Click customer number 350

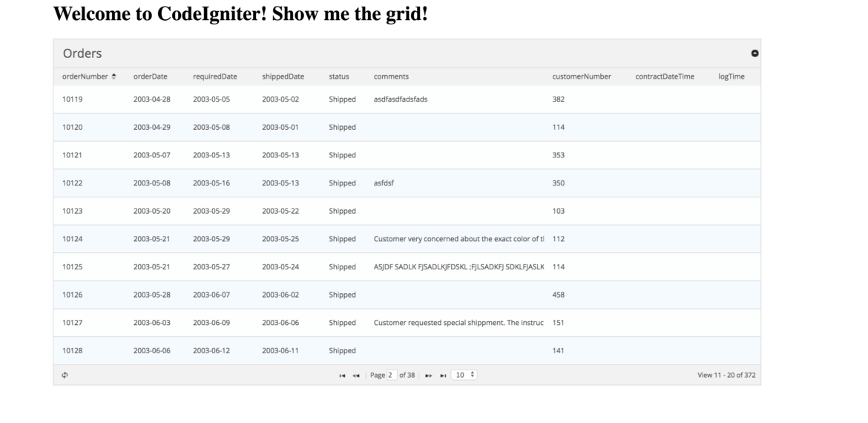tap(558, 183)
